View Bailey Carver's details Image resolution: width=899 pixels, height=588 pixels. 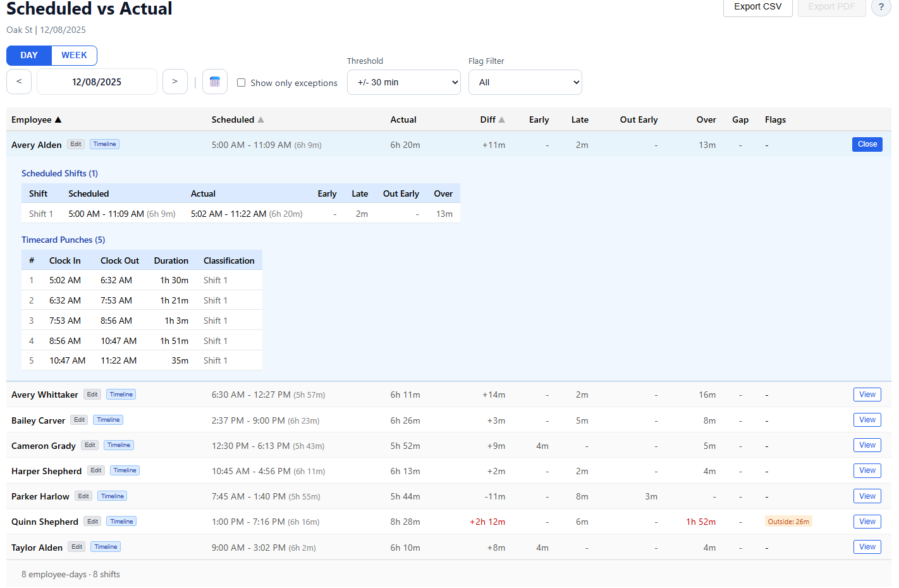867,420
